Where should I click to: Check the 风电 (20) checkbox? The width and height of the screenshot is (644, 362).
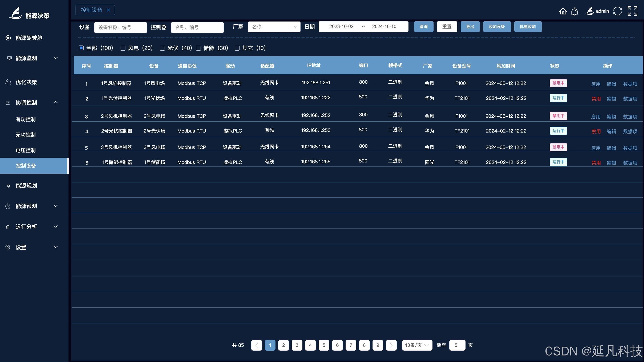(x=123, y=48)
